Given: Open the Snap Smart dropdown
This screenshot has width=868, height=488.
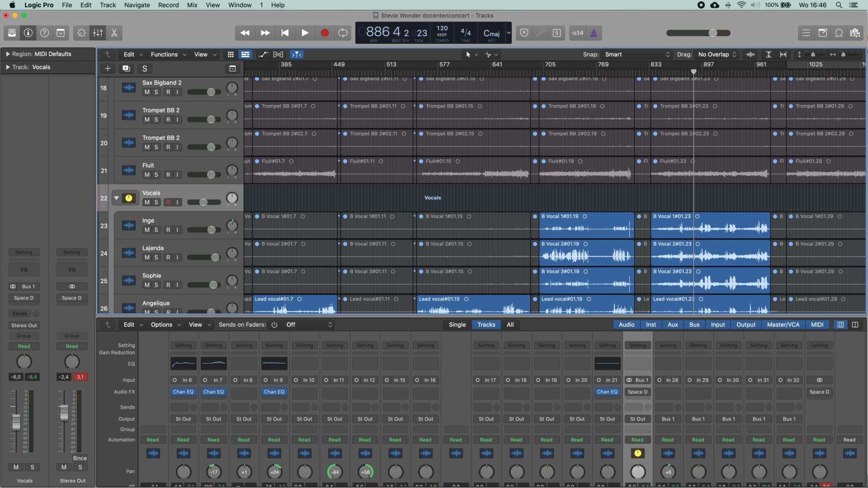Looking at the screenshot, I should [637, 54].
